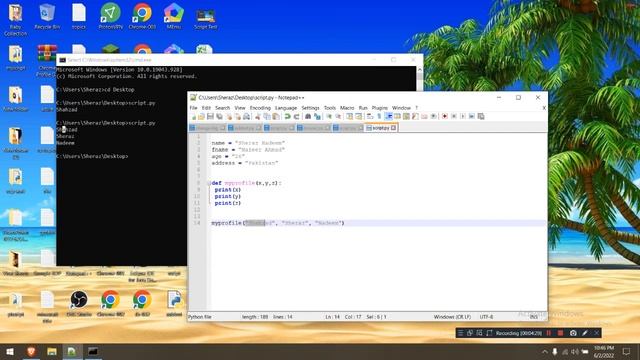Click the myprofile call on line 14
Screen dimensions: 640x360
coord(278,223)
